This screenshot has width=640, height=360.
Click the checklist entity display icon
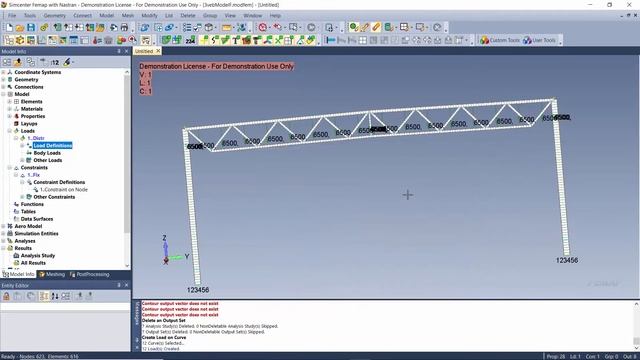pyautogui.click(x=187, y=28)
